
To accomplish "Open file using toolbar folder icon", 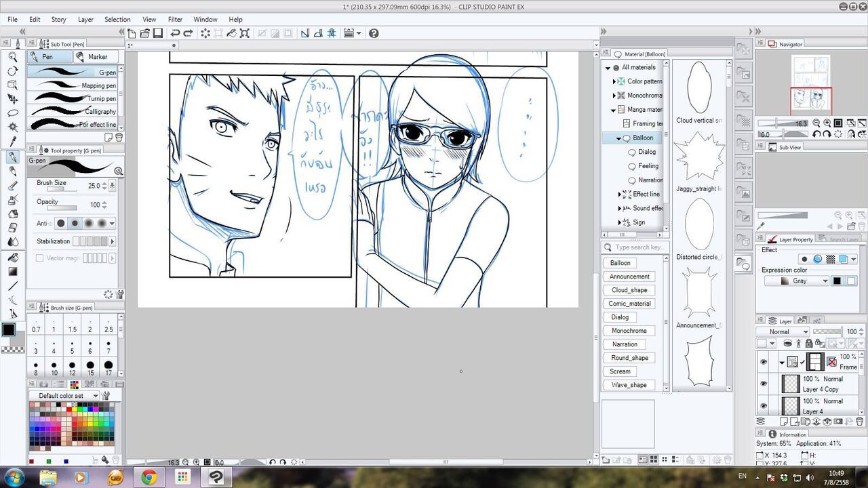I will coord(144,33).
